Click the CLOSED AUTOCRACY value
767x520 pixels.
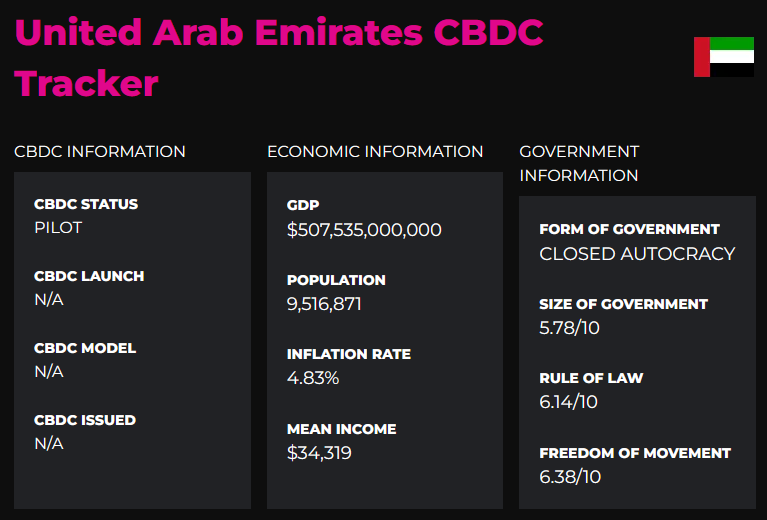[637, 254]
